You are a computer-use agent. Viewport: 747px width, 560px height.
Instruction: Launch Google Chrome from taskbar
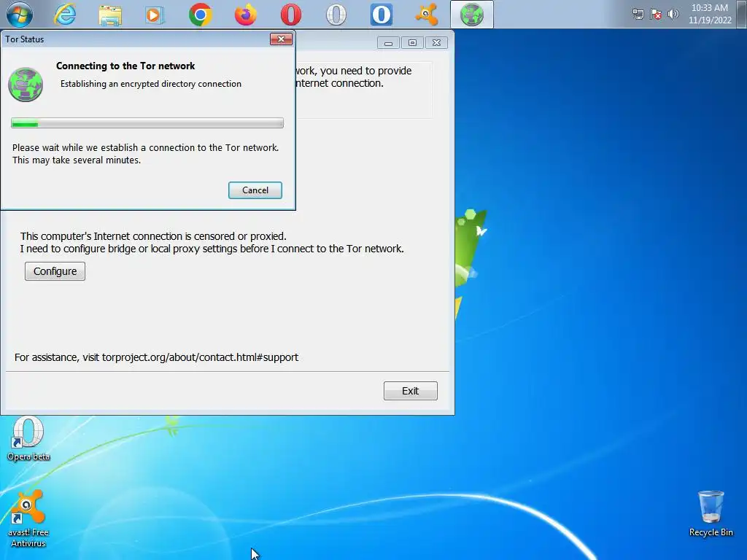(x=200, y=15)
